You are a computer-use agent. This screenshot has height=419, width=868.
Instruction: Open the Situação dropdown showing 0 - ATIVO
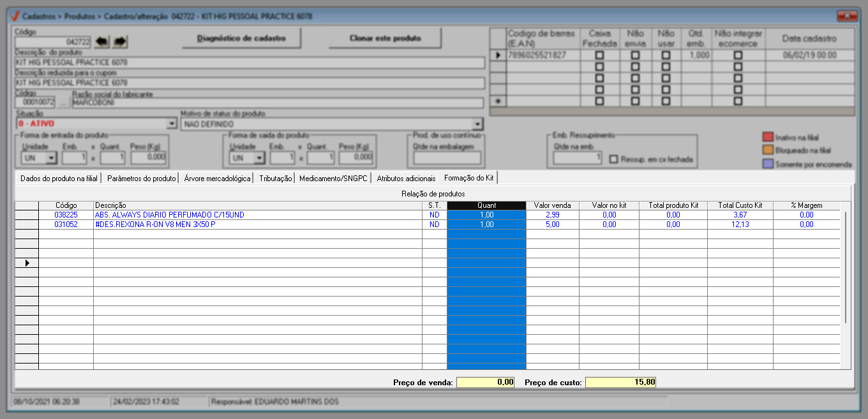[171, 124]
